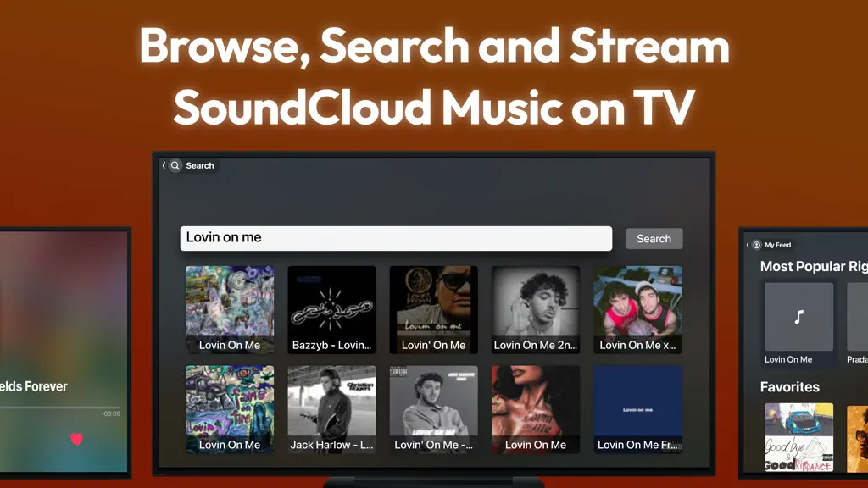The width and height of the screenshot is (868, 488).
Task: Open the Bazzyb - Lovin... result
Action: [331, 309]
